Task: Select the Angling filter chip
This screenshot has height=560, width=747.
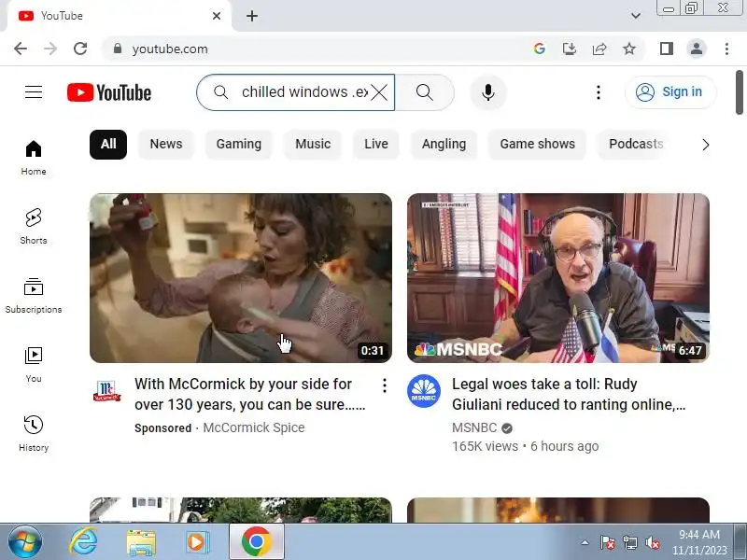Action: tap(444, 145)
